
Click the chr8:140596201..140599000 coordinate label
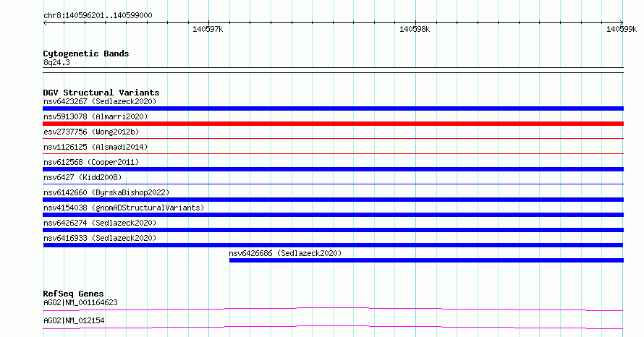(x=98, y=16)
